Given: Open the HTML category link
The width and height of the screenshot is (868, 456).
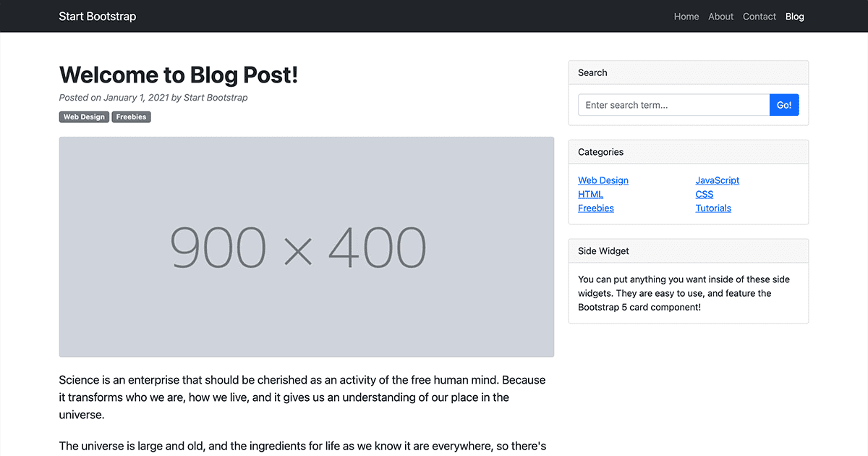Looking at the screenshot, I should tap(590, 194).
